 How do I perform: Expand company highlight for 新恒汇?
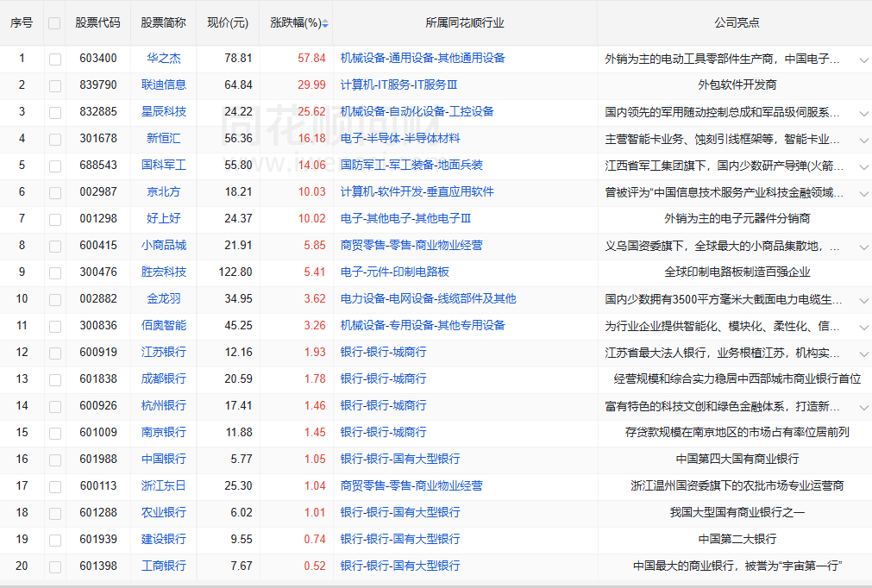(863, 140)
